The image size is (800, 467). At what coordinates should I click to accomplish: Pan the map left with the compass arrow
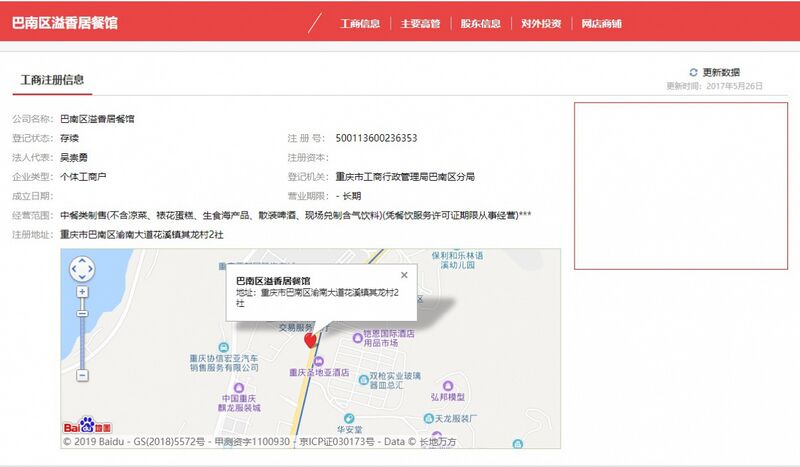(x=73, y=269)
